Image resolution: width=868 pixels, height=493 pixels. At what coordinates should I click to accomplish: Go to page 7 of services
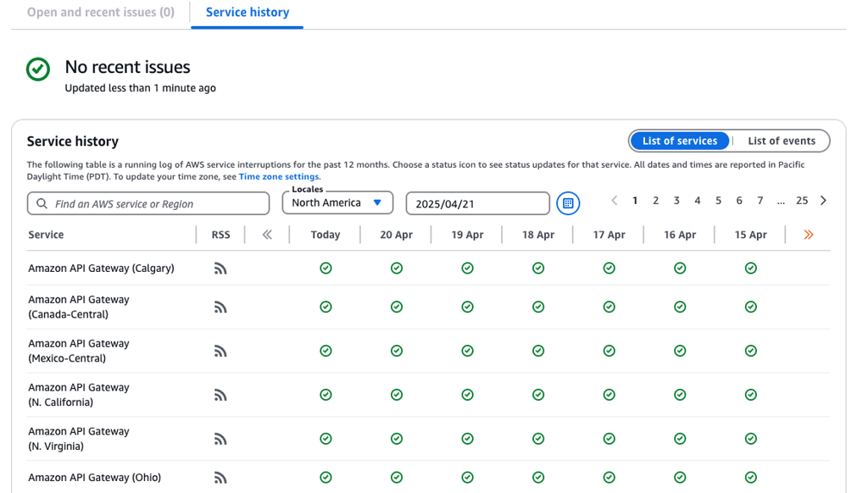760,201
